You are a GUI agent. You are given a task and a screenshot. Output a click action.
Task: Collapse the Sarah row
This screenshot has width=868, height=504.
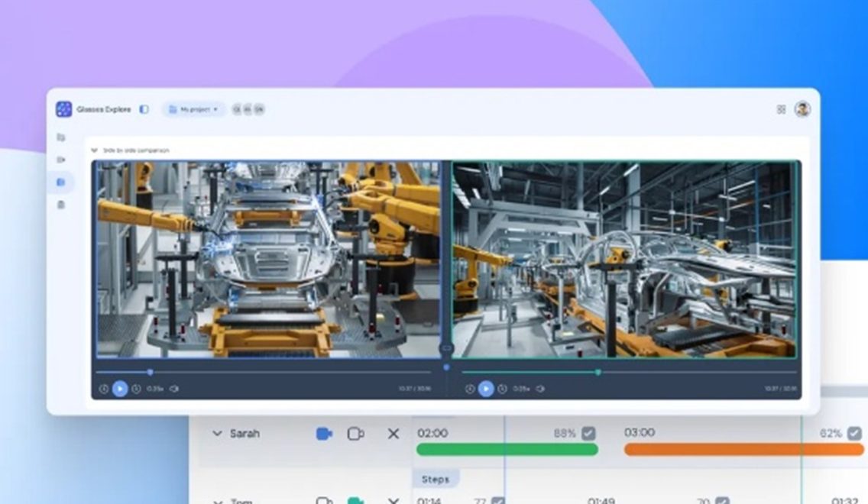pyautogui.click(x=217, y=434)
